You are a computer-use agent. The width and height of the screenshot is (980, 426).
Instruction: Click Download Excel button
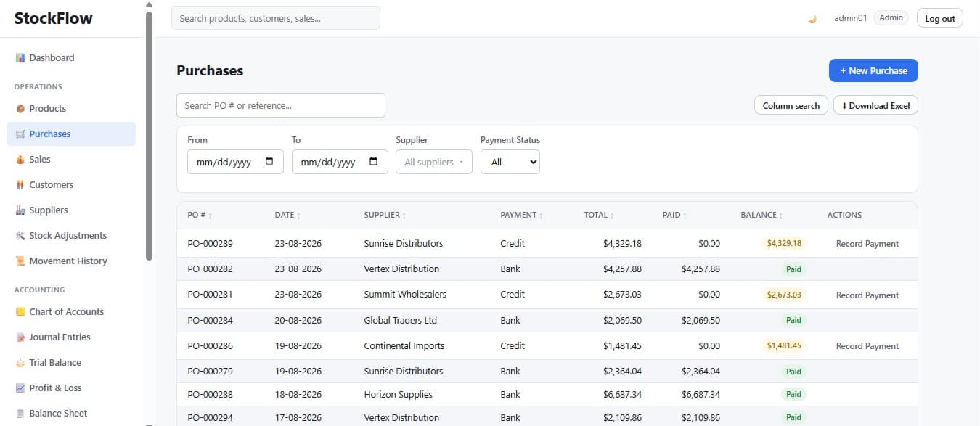point(875,105)
